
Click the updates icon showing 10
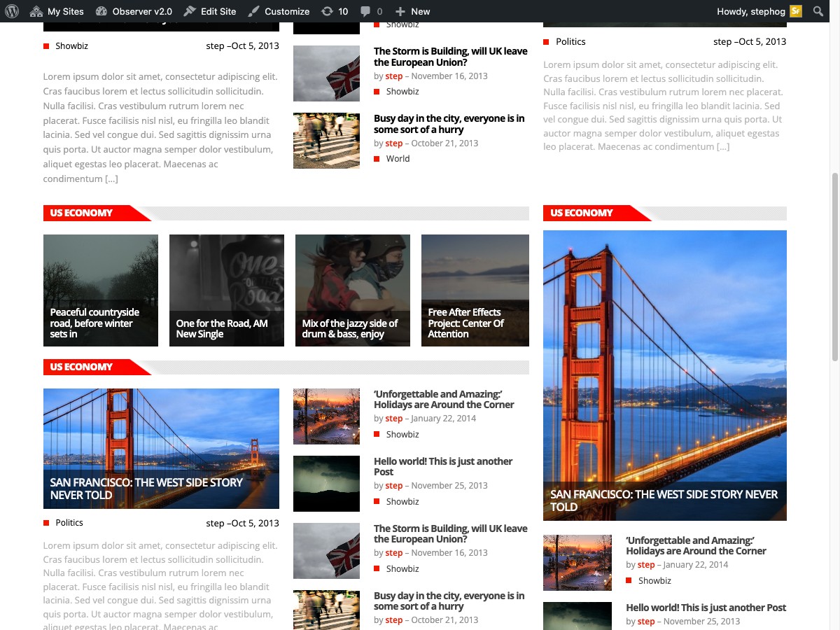tap(334, 11)
